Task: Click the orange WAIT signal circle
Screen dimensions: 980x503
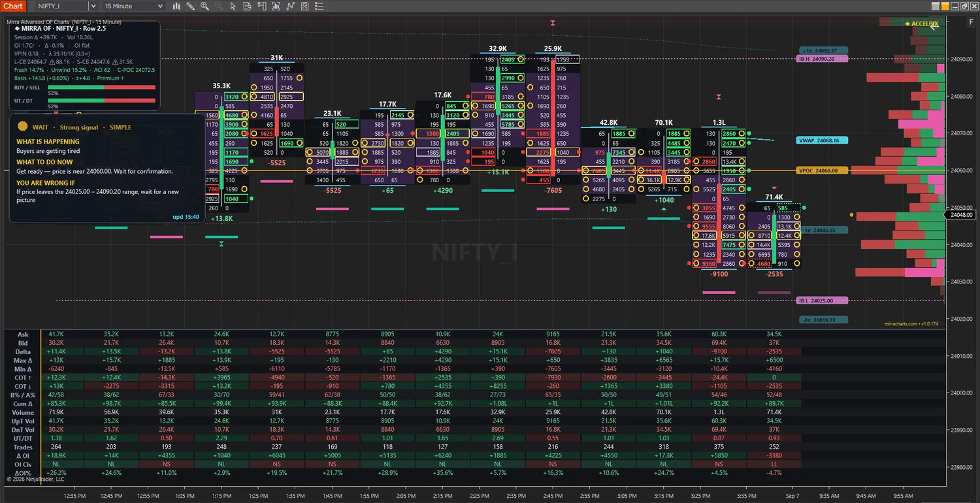Action: click(x=22, y=127)
